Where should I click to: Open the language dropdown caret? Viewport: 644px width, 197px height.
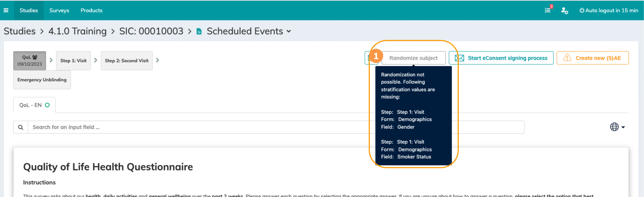[x=623, y=127]
